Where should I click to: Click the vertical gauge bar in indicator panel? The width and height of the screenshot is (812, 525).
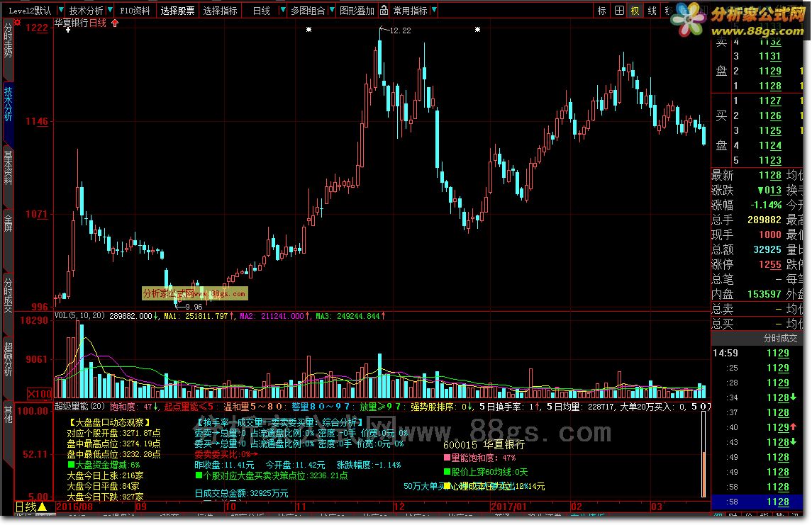[x=703, y=455]
